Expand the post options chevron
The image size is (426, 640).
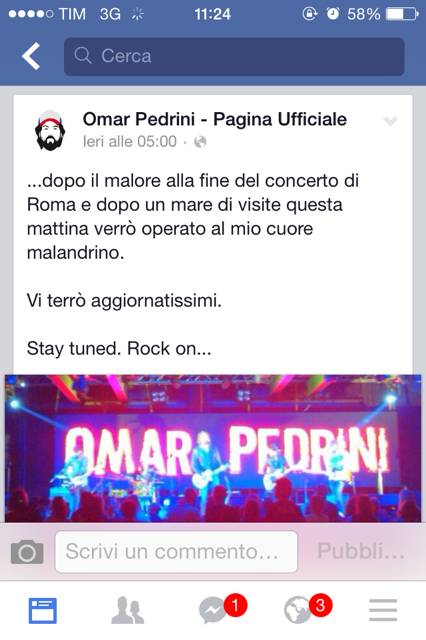pos(390,121)
